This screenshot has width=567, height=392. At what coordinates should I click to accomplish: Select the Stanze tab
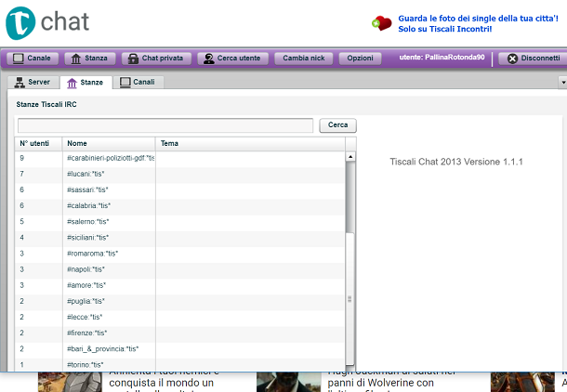(86, 83)
